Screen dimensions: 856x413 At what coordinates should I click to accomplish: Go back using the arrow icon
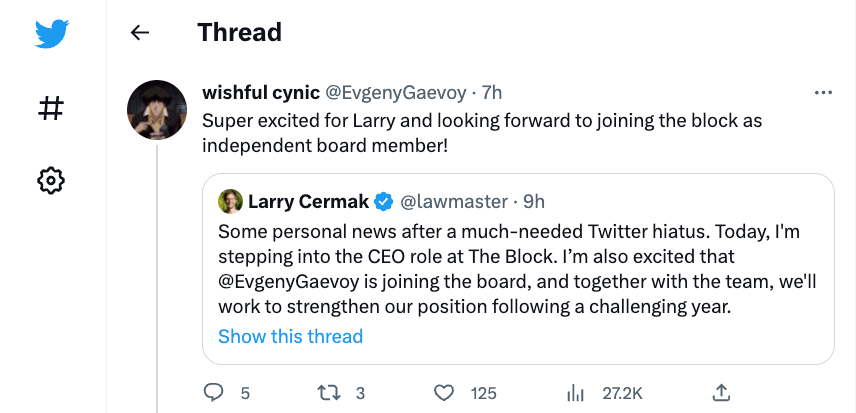pyautogui.click(x=140, y=33)
